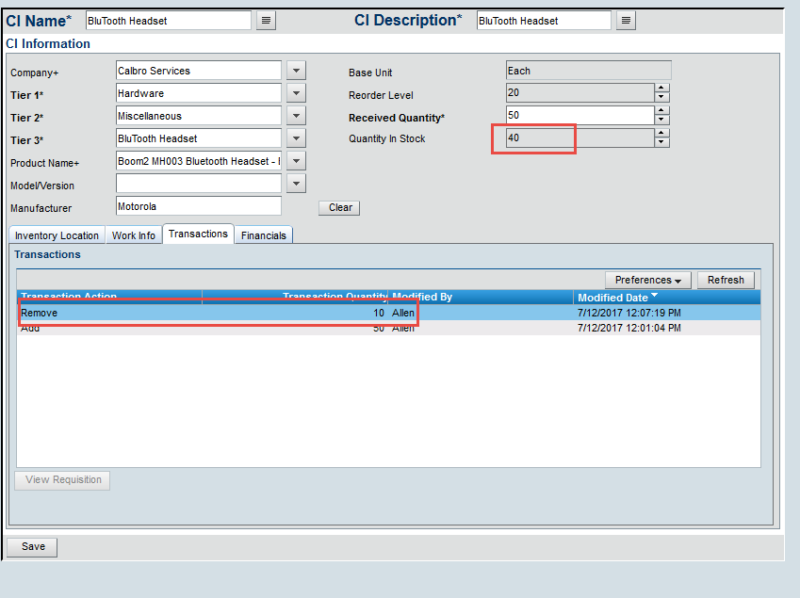The width and height of the screenshot is (800, 598).
Task: Switch to the Inventory Location tab
Action: coord(57,236)
